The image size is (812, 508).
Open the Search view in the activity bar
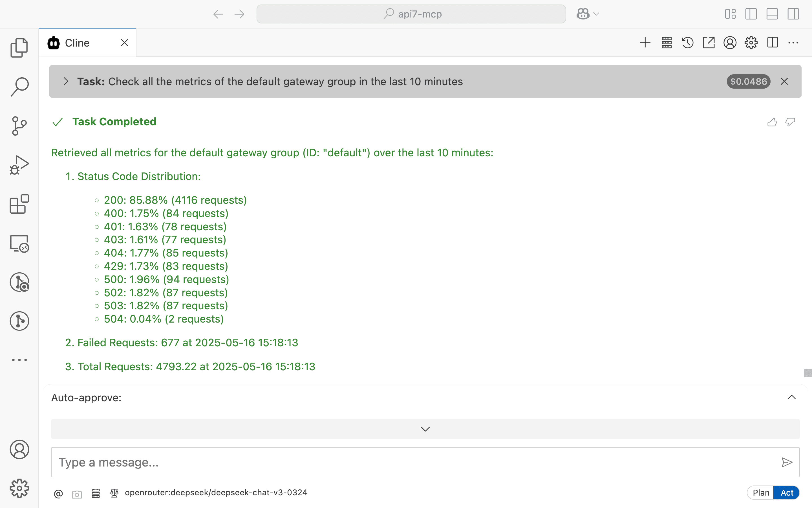click(x=19, y=87)
